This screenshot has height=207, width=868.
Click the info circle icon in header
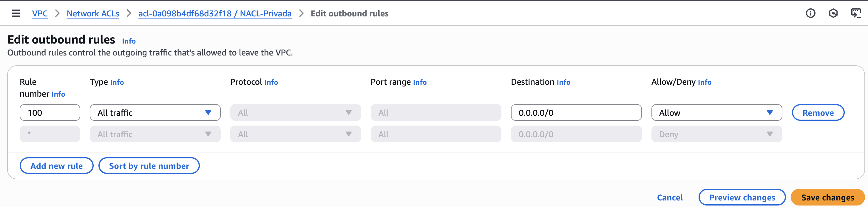tap(810, 13)
